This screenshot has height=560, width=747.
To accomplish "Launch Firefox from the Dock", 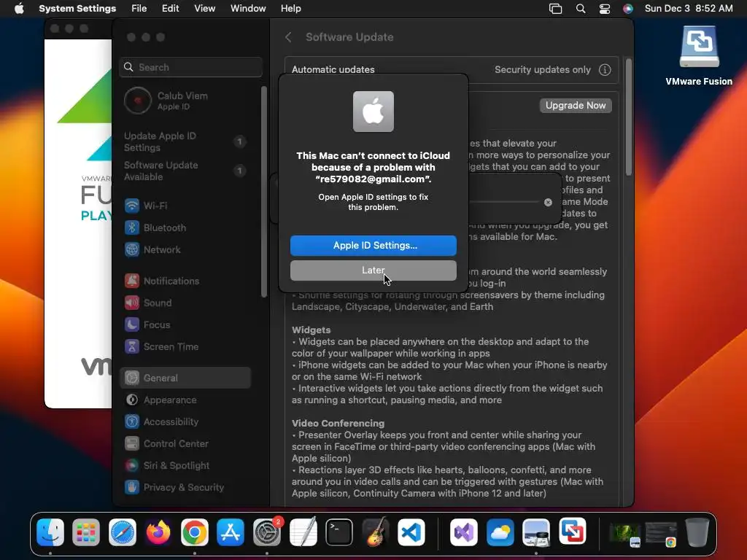I will (x=158, y=532).
